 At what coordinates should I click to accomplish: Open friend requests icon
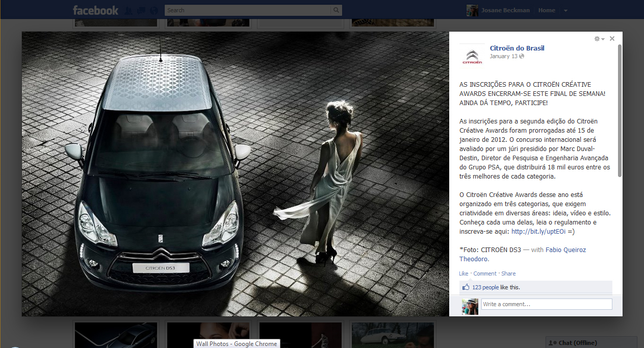(x=128, y=10)
